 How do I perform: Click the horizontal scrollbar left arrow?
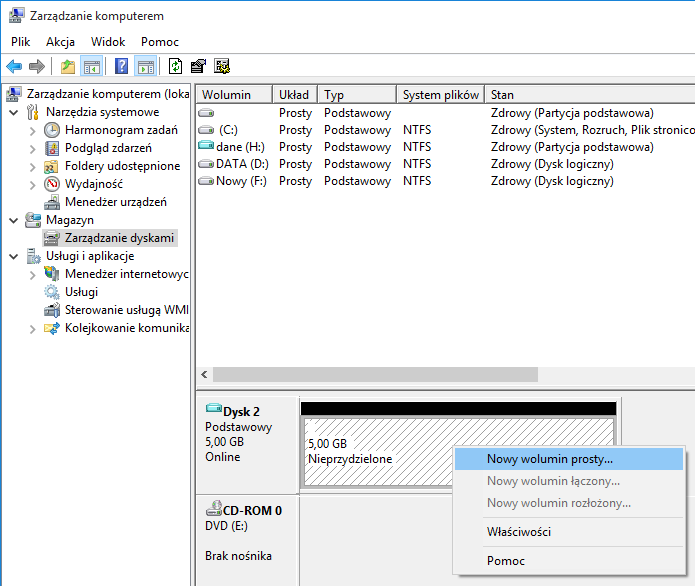[x=204, y=375]
